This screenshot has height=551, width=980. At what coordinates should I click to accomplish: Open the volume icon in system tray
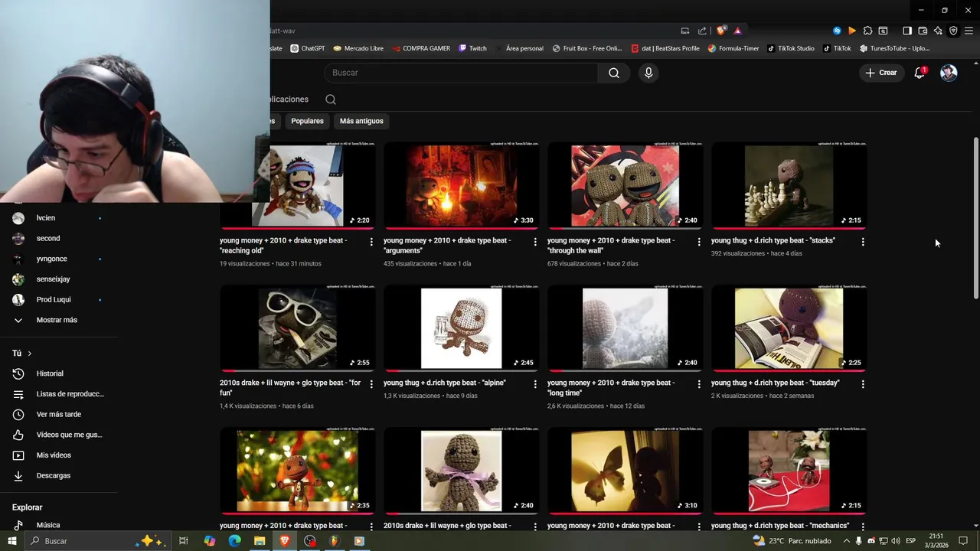[x=896, y=541]
